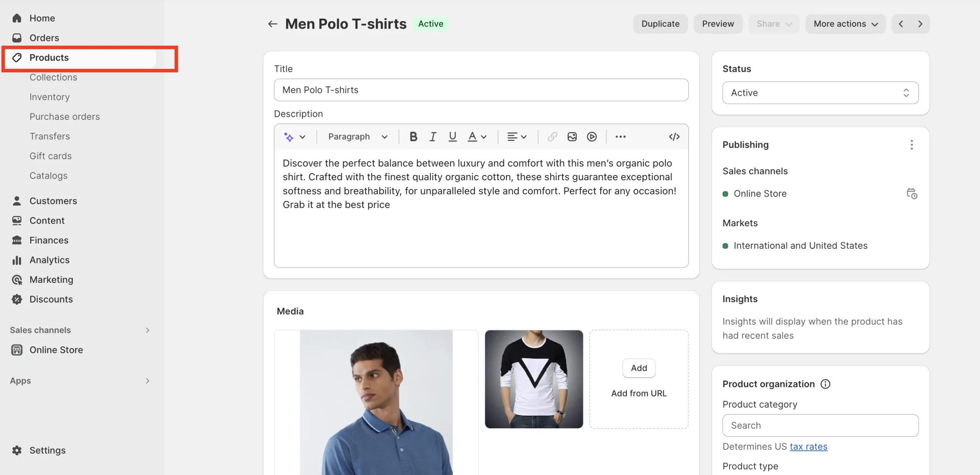Screen dimensions: 980x475
Task: Click into the description text area
Action: pyautogui.click(x=481, y=208)
